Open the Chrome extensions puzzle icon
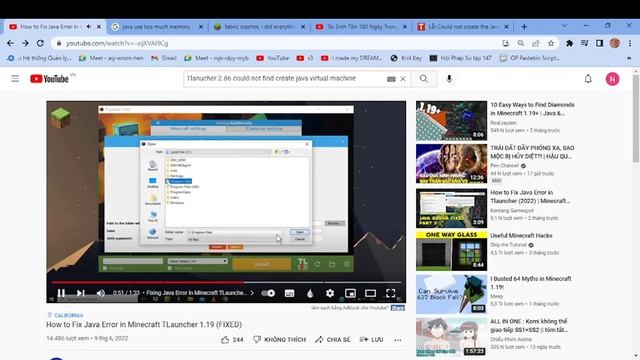640x360 pixels. 569,43
